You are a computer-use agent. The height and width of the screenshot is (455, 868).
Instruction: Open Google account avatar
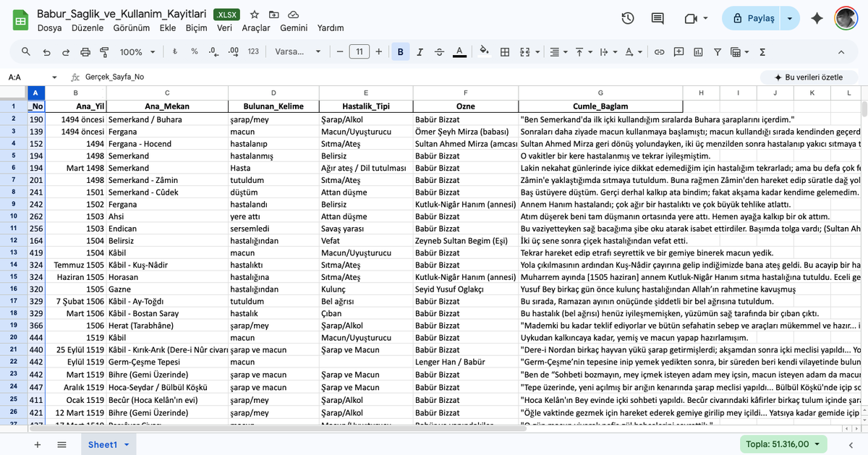point(846,19)
